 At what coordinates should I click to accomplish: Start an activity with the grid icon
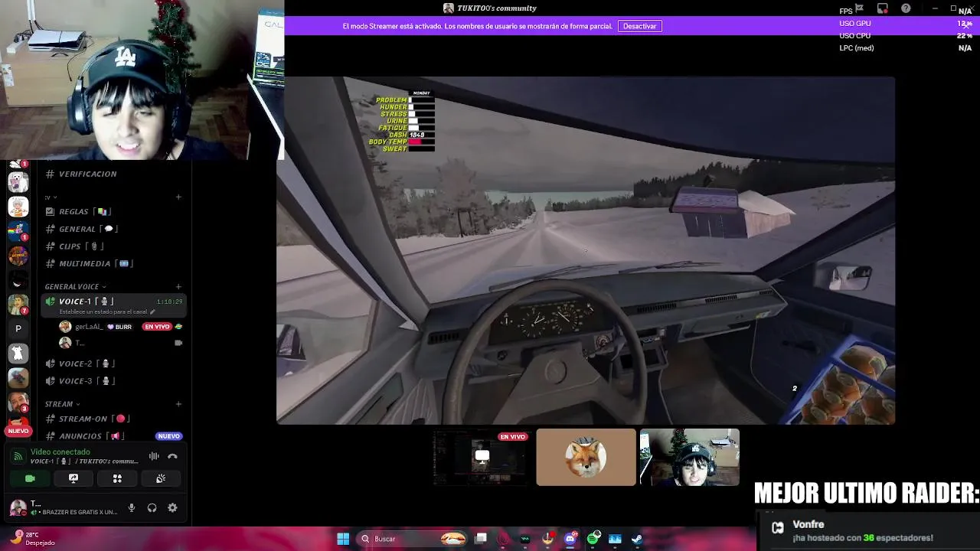117,478
